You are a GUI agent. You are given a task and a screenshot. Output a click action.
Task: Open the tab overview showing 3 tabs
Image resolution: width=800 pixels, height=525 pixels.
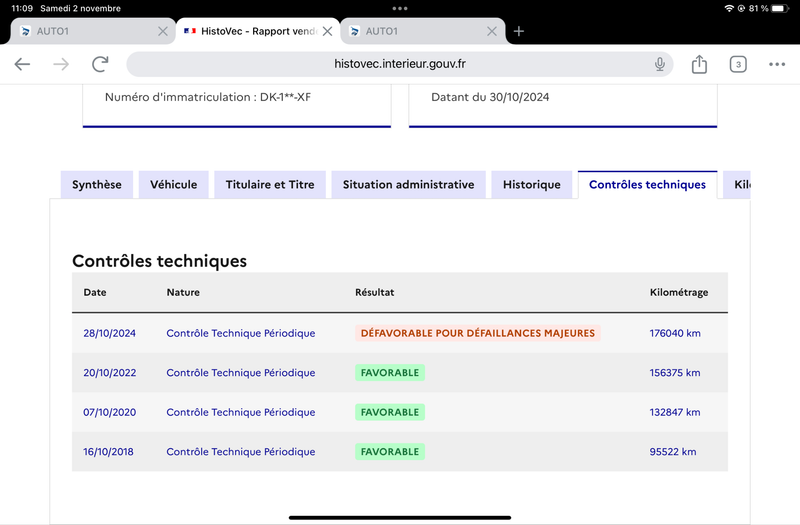[738, 64]
